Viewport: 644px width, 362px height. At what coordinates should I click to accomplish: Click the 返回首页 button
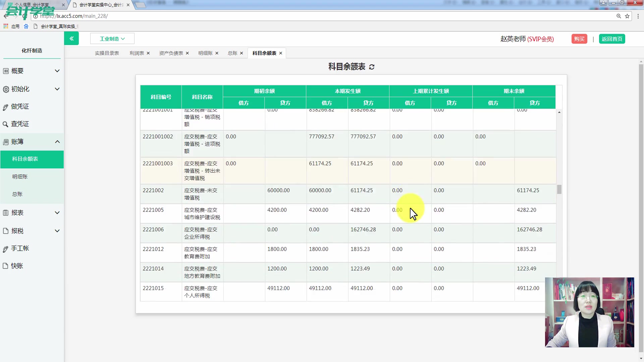pos(612,39)
